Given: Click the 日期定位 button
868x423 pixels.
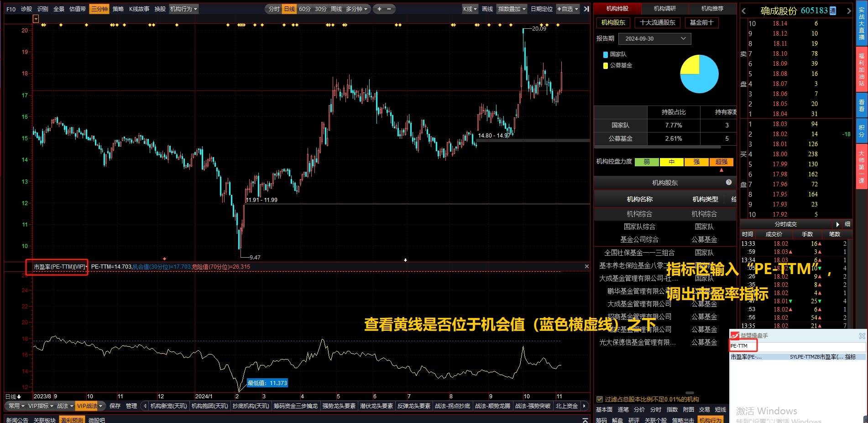Looking at the screenshot, I should pyautogui.click(x=542, y=9).
